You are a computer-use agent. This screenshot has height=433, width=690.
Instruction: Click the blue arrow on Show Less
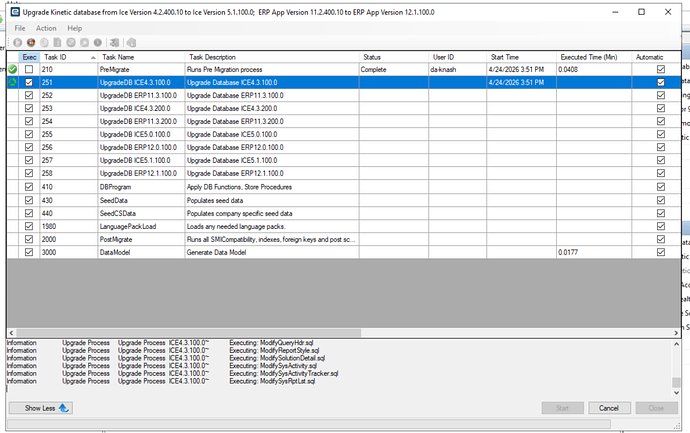[x=63, y=408]
